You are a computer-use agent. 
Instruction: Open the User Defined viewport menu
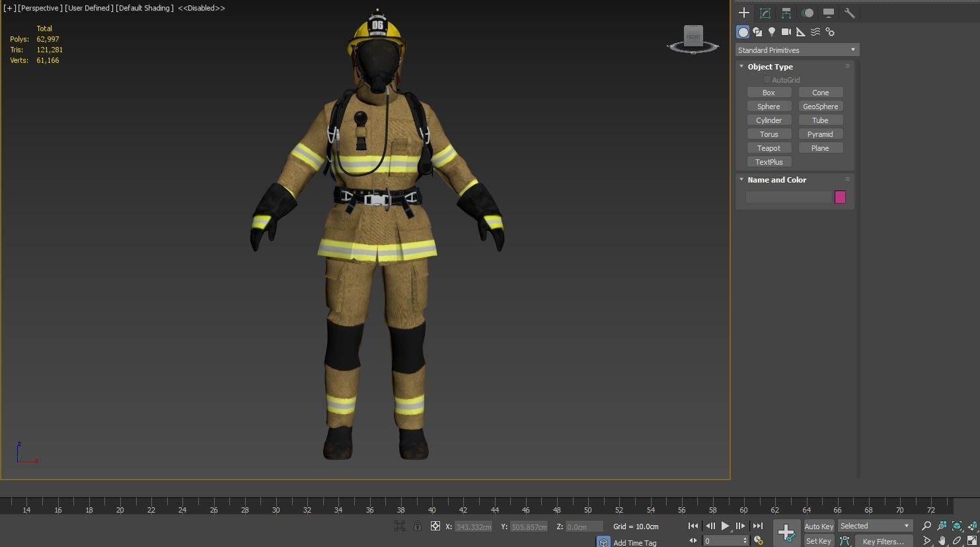tap(89, 8)
